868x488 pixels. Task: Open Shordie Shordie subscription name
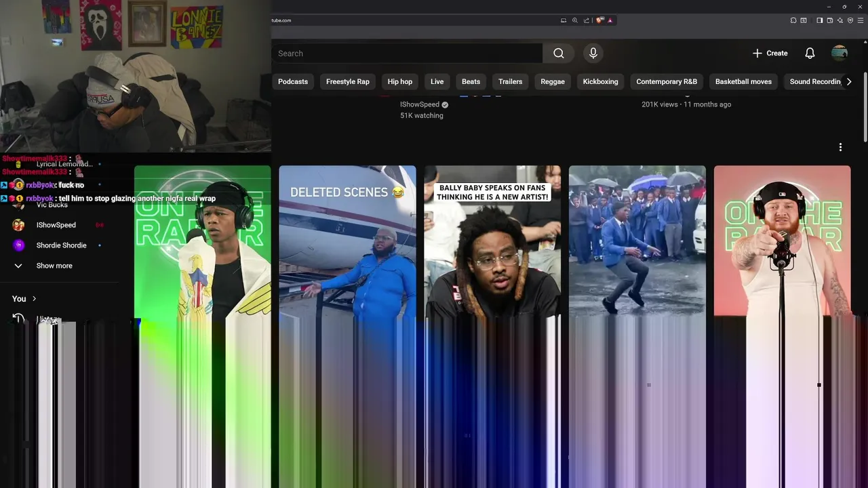click(61, 245)
